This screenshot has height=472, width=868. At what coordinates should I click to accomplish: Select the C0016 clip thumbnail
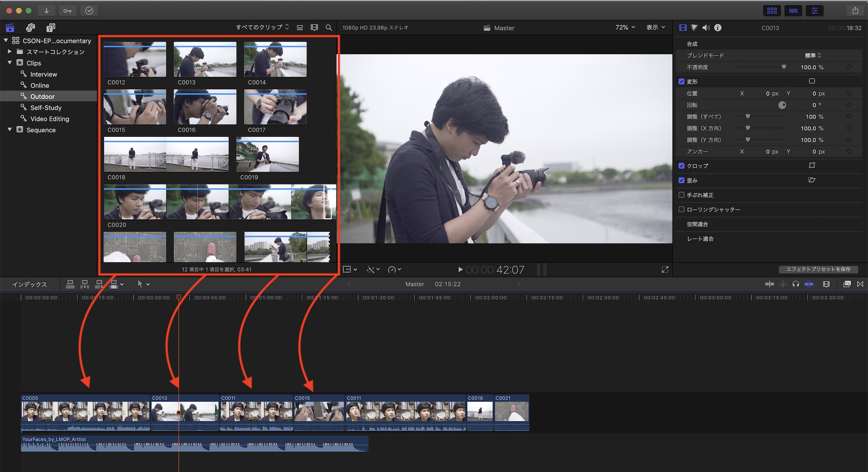pos(205,107)
